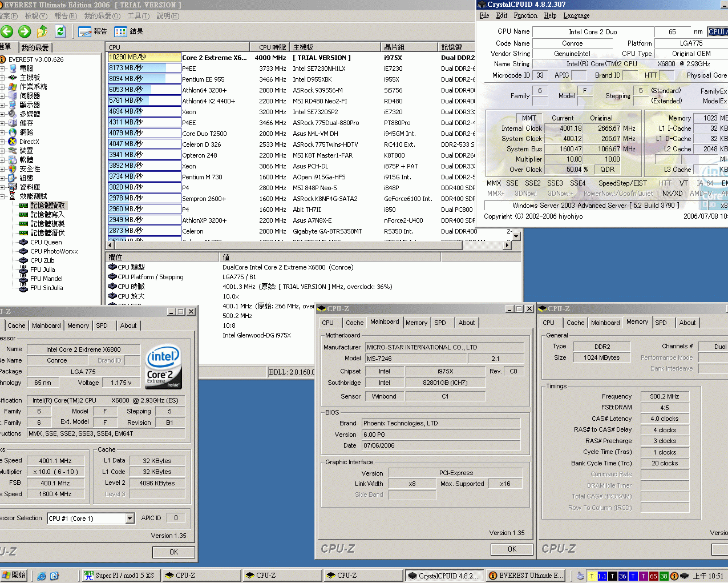Click the down arrow of EVEREST results scrollbar
This screenshot has height=583, width=728.
click(x=516, y=236)
